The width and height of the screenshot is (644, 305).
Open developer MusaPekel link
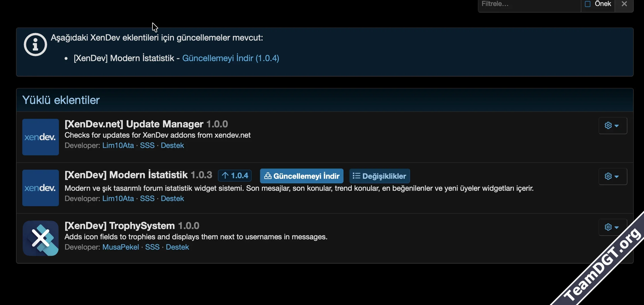(x=120, y=247)
